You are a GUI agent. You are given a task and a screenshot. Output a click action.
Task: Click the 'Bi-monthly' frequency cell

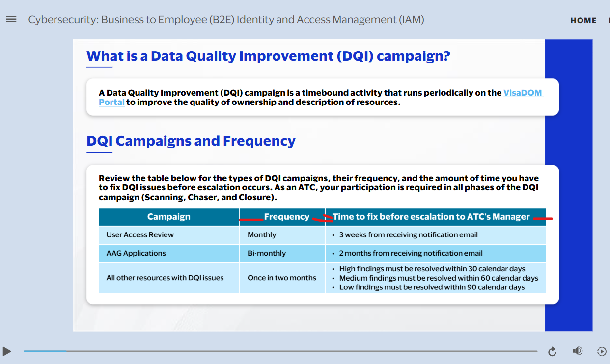click(x=282, y=254)
